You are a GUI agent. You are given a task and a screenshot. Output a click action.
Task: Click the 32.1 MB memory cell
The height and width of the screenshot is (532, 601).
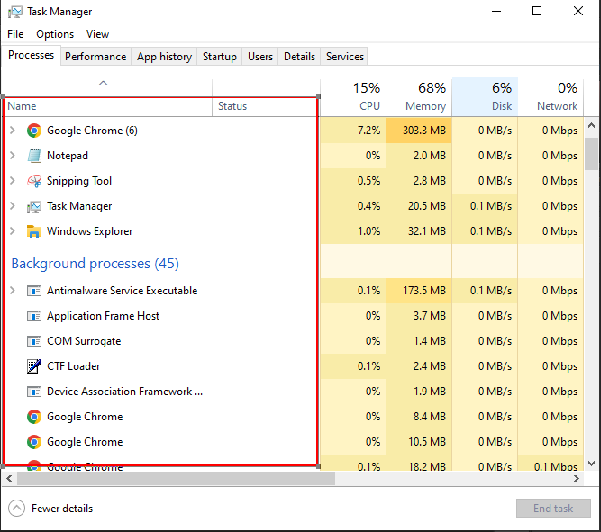(419, 231)
